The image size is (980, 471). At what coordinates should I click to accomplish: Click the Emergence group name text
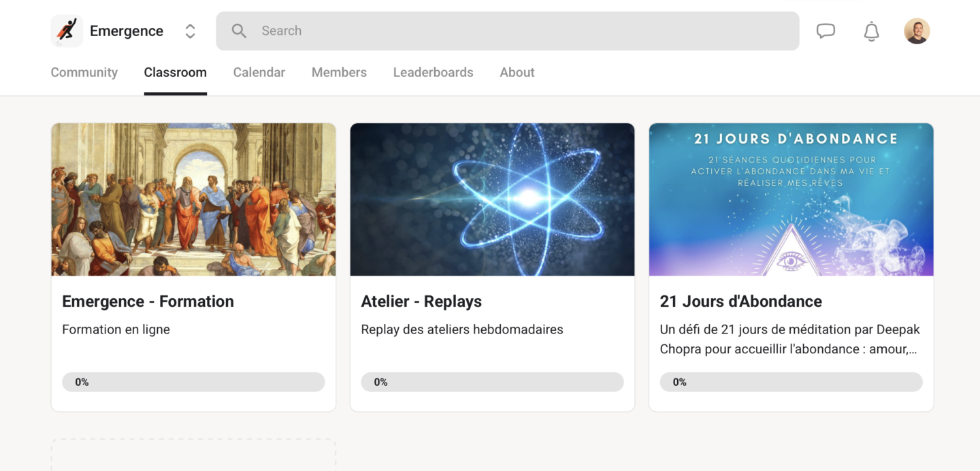pos(127,31)
